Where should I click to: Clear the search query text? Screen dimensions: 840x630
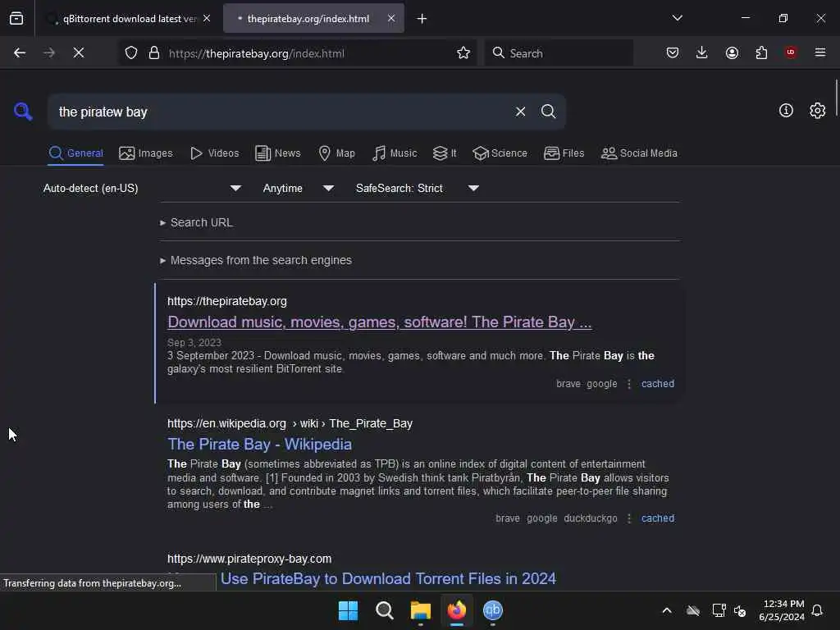520,112
